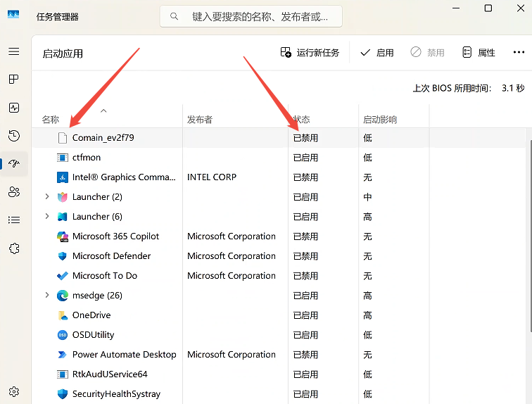Open the Services puzzle icon
The image size is (532, 404).
click(x=14, y=248)
